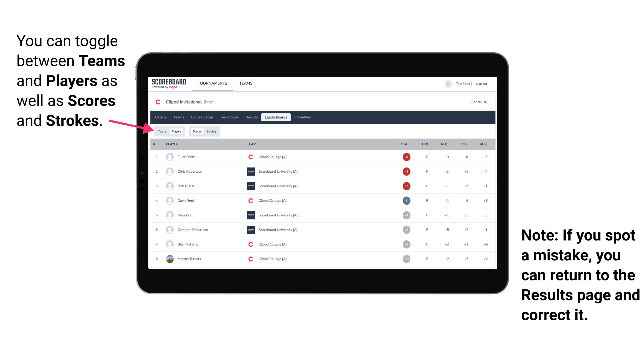
Task: Click Marcus Turners profile photo icon
Action: (x=169, y=259)
